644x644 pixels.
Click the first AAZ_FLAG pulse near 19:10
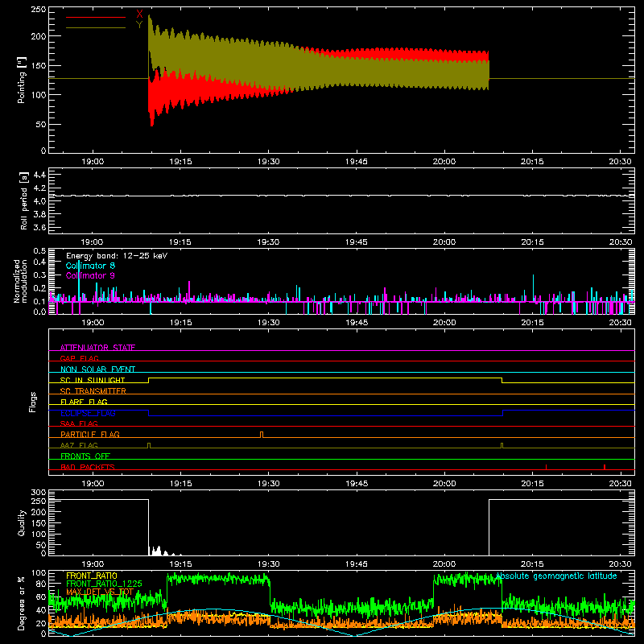(149, 446)
